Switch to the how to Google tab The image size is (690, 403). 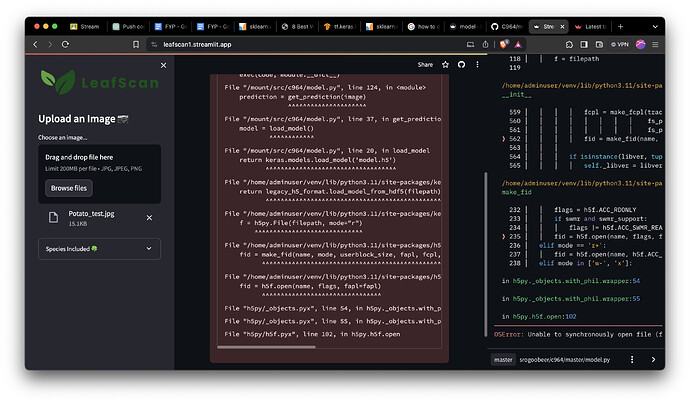(x=424, y=27)
